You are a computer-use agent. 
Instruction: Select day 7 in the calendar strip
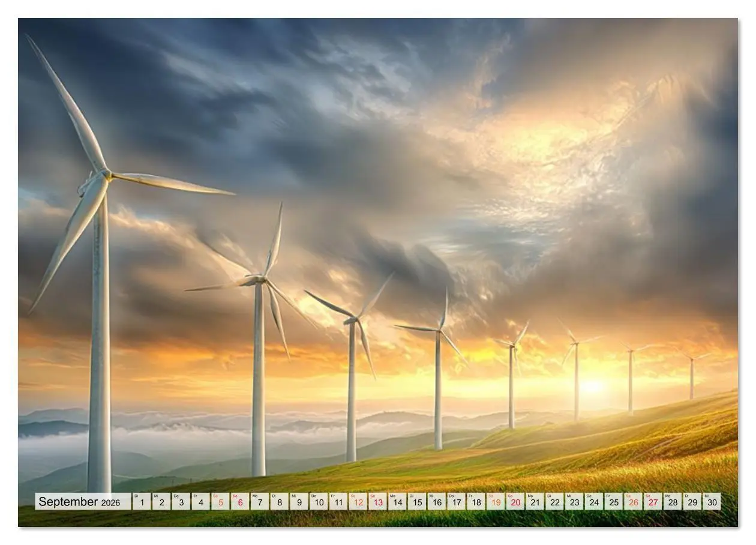point(260,502)
